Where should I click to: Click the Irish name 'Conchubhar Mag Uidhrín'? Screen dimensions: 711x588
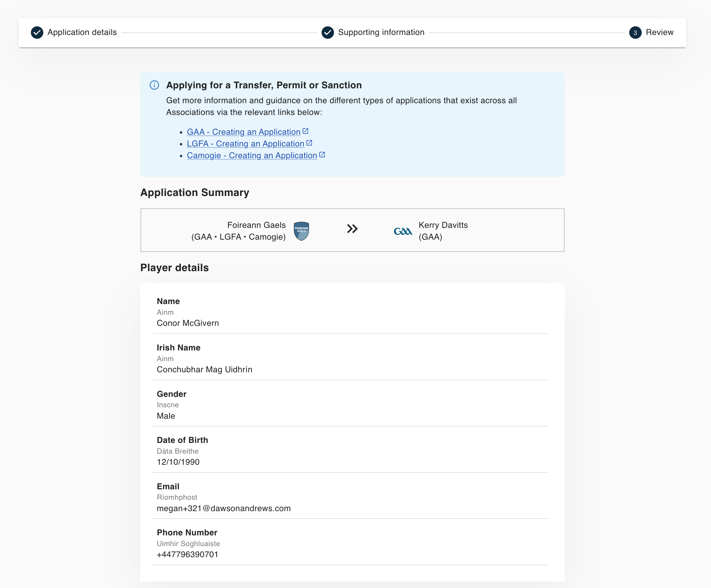[204, 369]
